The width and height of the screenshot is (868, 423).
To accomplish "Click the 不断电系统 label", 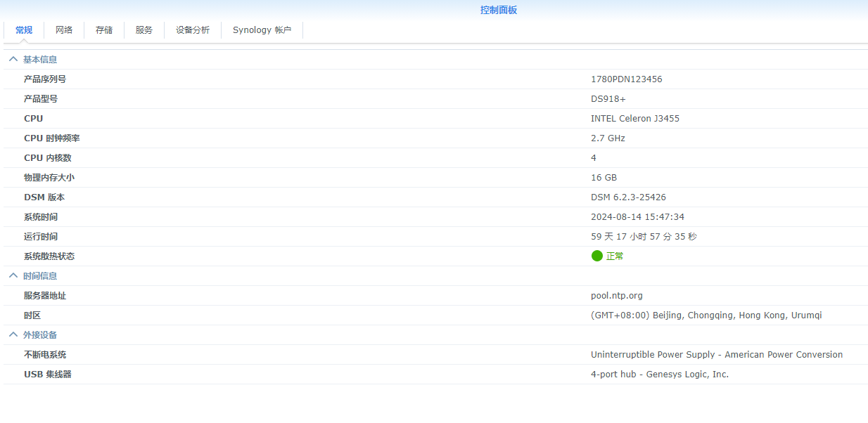I will [45, 355].
